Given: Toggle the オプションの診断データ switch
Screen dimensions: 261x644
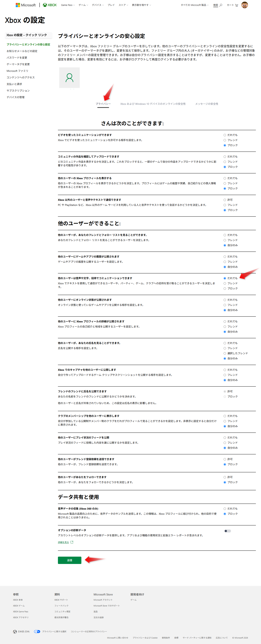Looking at the screenshot, I should (x=228, y=531).
